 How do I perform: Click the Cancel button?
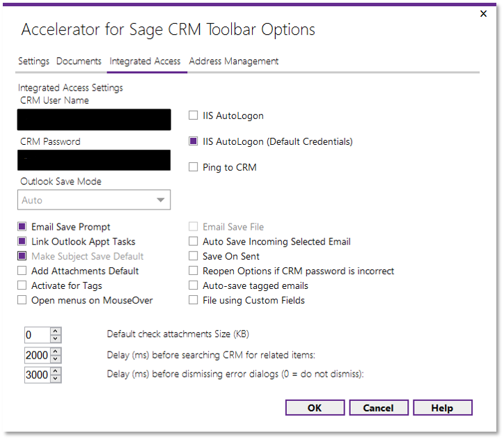coord(378,407)
